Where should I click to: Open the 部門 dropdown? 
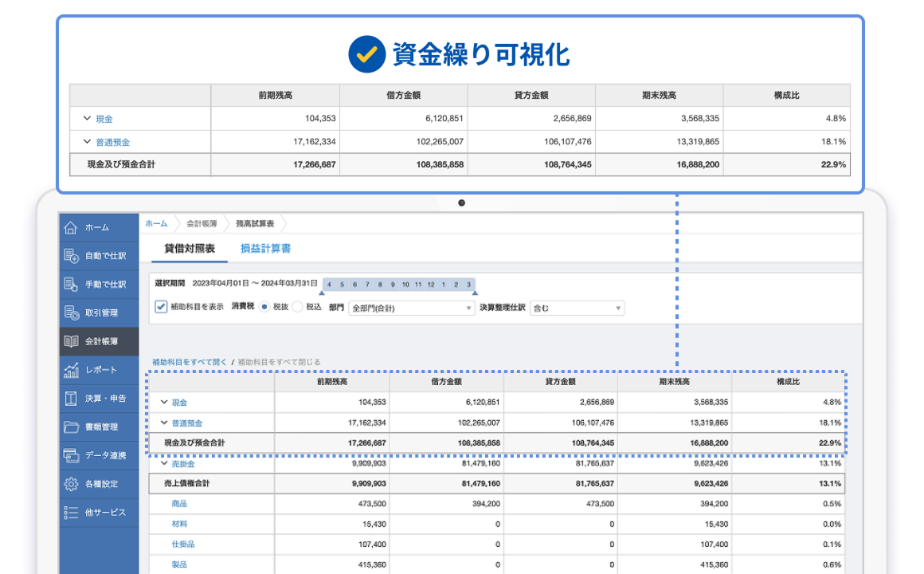412,308
